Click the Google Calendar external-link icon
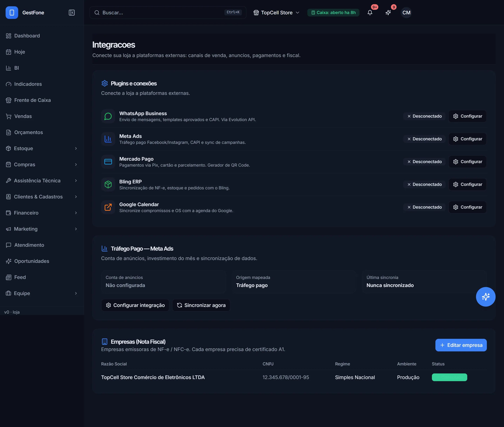The width and height of the screenshot is (504, 427). click(108, 207)
